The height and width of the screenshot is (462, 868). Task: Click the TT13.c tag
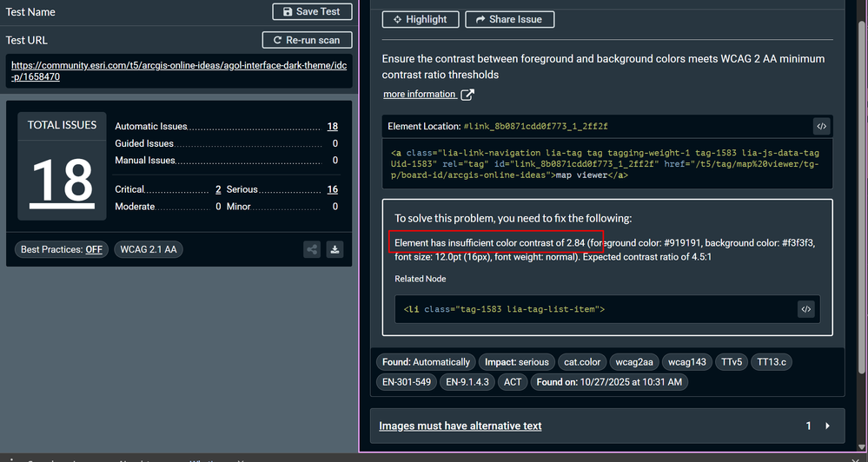point(772,362)
